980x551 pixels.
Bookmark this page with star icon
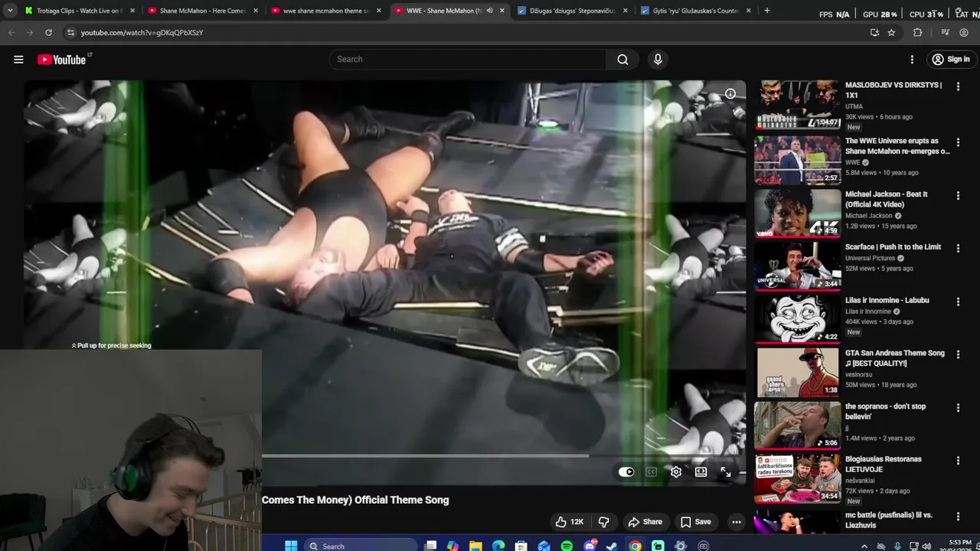[x=891, y=32]
